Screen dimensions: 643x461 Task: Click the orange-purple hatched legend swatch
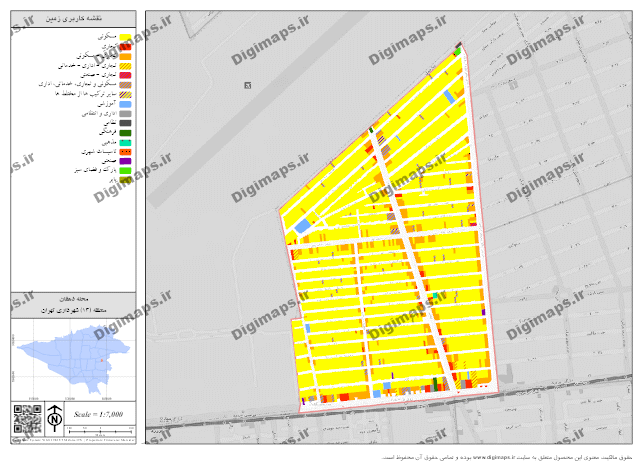click(x=125, y=85)
